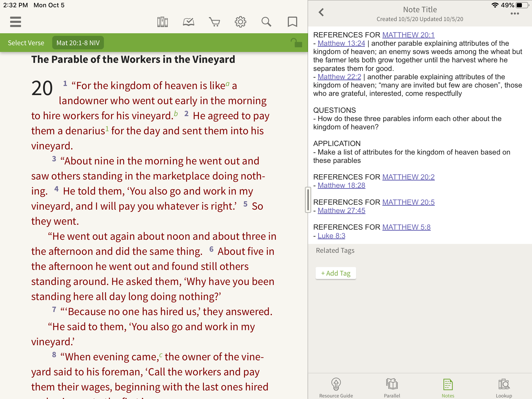Select verse number 3
532x399 pixels.
tap(54, 159)
